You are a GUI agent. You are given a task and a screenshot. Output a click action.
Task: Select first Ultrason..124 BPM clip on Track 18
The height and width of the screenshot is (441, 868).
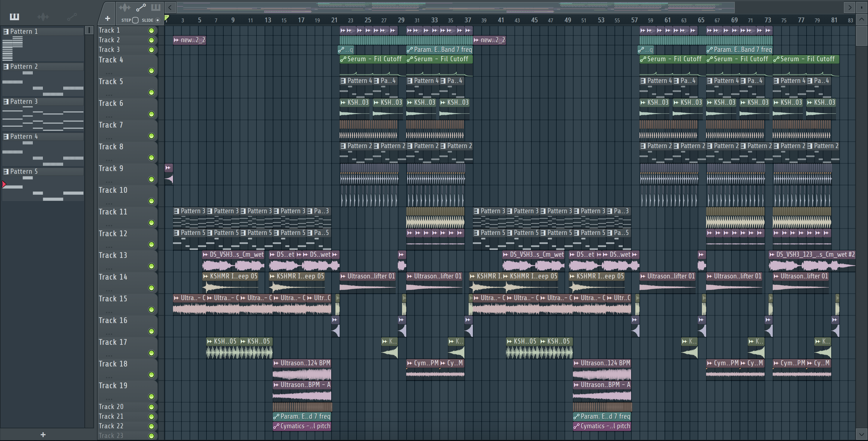(302, 370)
